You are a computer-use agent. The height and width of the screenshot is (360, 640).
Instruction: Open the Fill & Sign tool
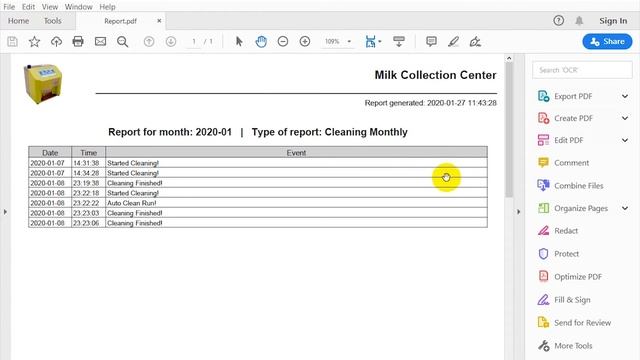tap(572, 300)
